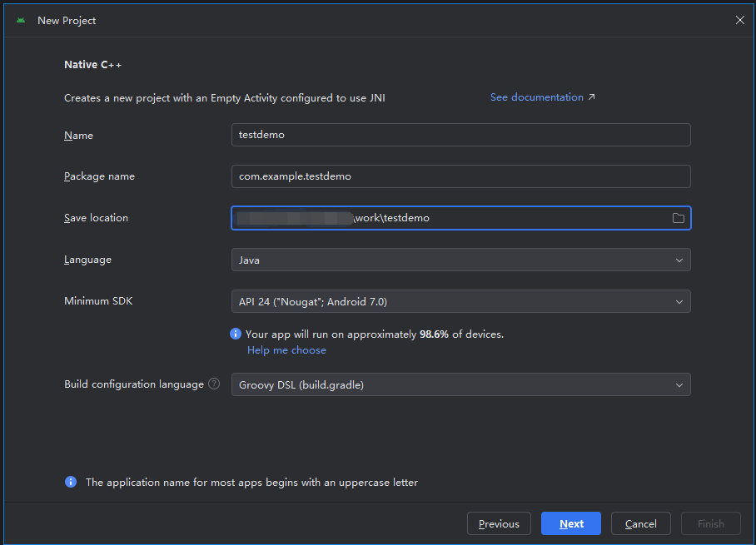The width and height of the screenshot is (756, 545).
Task: Click into the Name field containing testdemo
Action: [x=460, y=135]
